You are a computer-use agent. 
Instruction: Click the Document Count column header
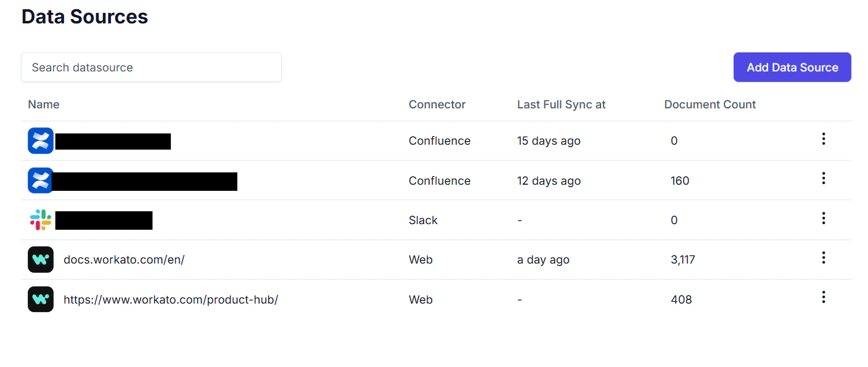(710, 105)
